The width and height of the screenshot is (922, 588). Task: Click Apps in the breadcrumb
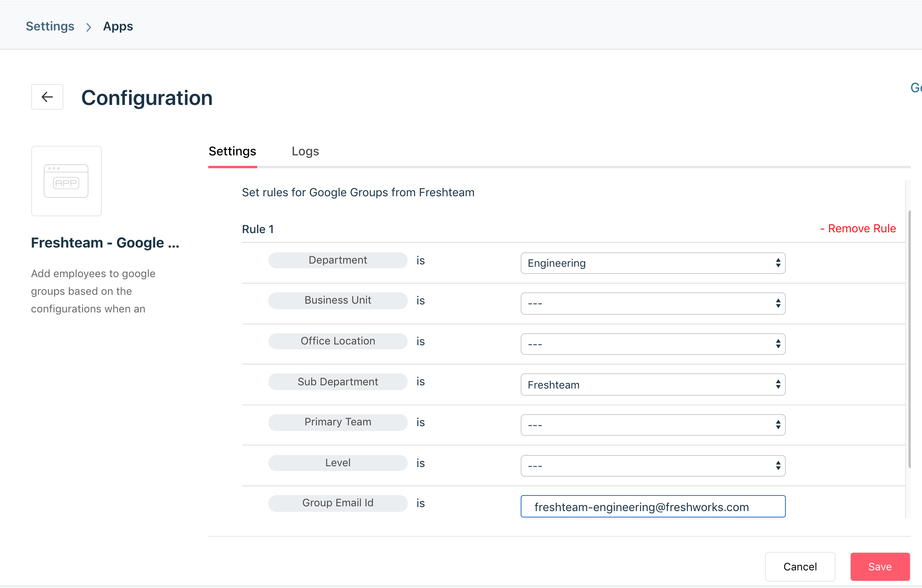click(x=118, y=26)
